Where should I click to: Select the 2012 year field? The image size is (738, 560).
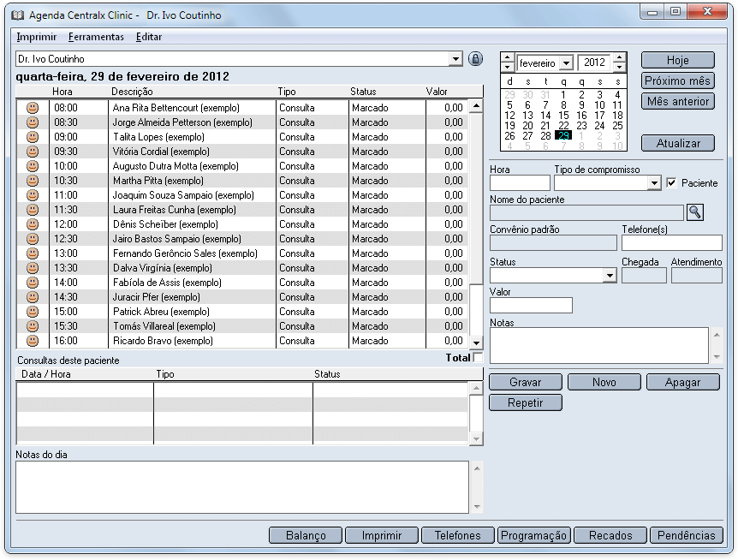click(594, 63)
